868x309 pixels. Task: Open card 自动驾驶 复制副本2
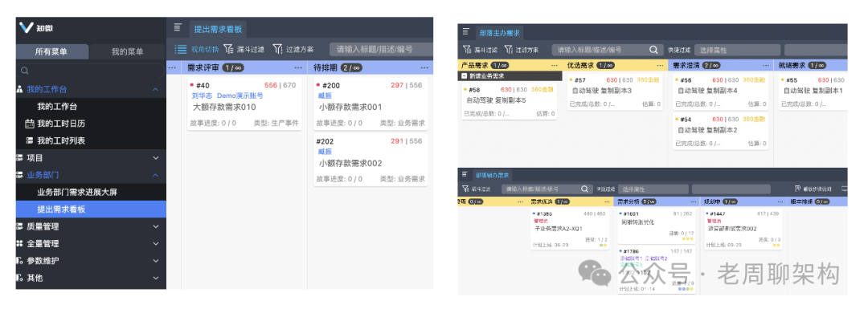click(720, 131)
